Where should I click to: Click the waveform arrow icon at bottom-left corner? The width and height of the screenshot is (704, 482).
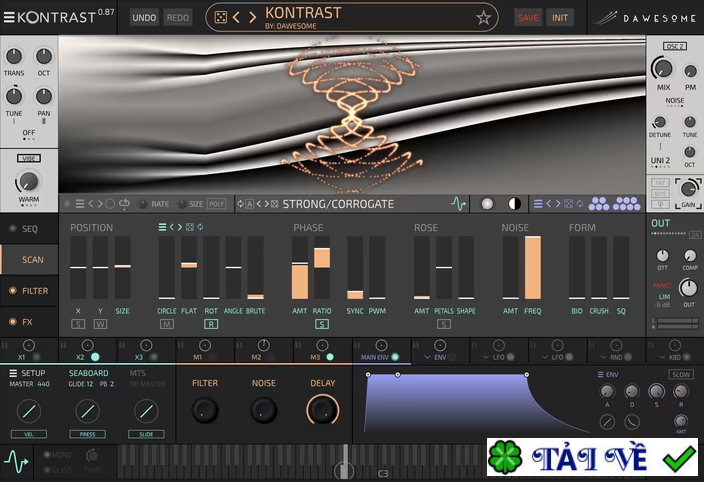click(16, 462)
